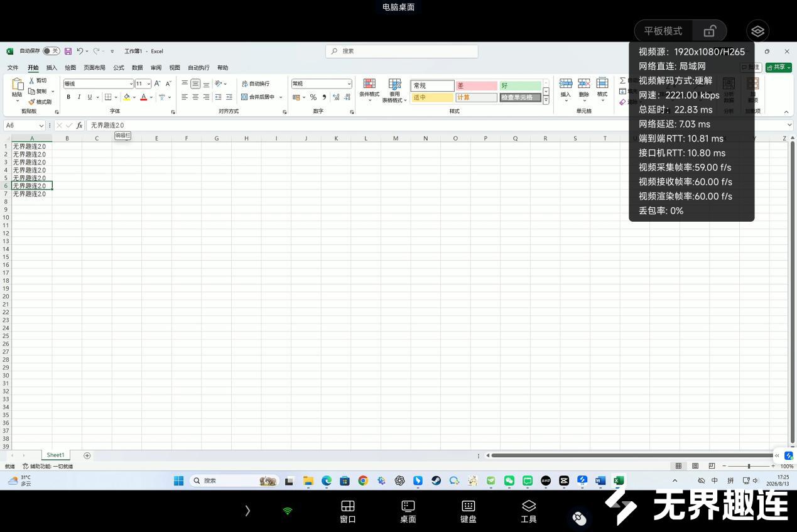
Task: Toggle the AutoSave (自动保存) switch
Action: click(x=52, y=51)
